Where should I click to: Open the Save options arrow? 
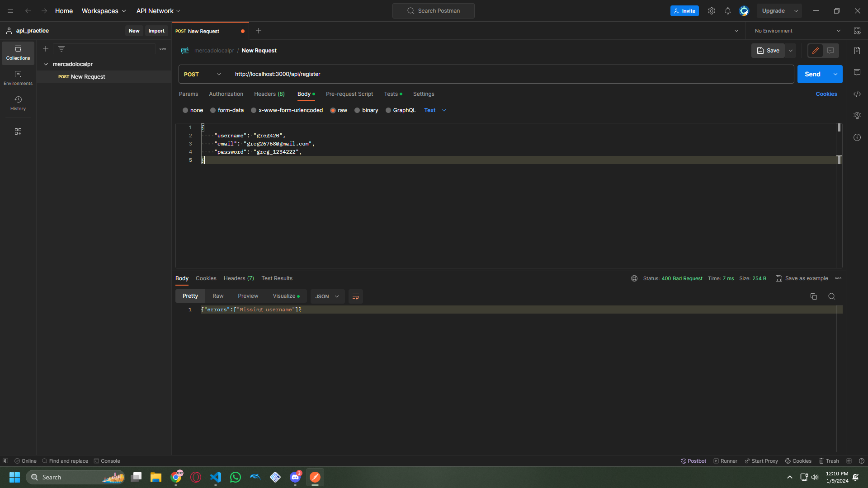791,51
